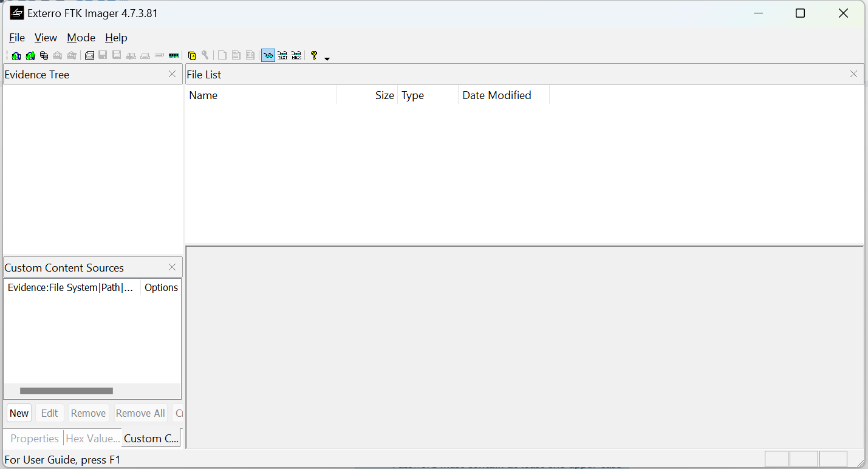Toggle automatic file preview glasses icon
Image resolution: width=868 pixels, height=469 pixels.
[x=268, y=56]
